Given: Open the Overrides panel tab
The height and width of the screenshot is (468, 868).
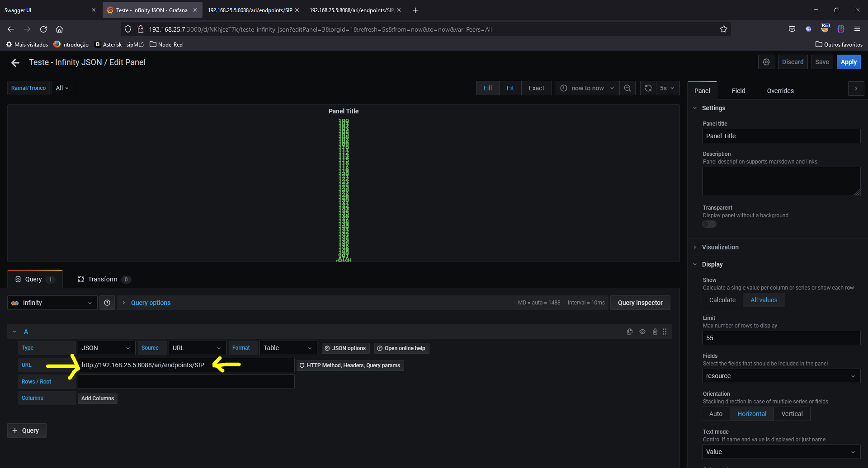Looking at the screenshot, I should pyautogui.click(x=780, y=90).
